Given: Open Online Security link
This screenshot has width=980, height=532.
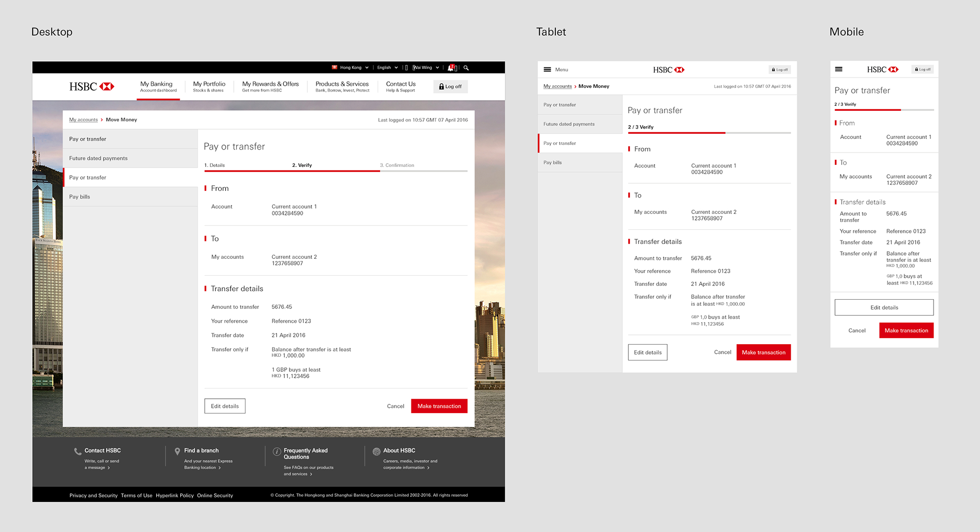Looking at the screenshot, I should pos(215,495).
